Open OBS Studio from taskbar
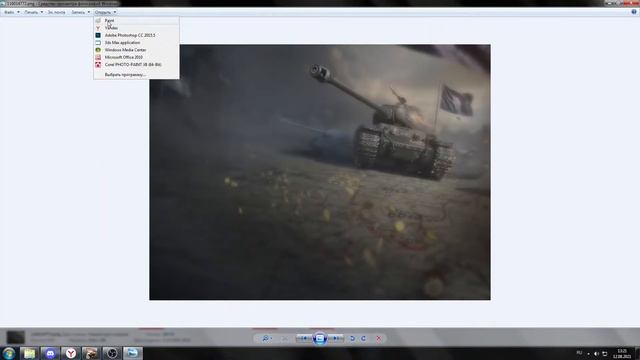The width and height of the screenshot is (640, 360). pos(112,353)
